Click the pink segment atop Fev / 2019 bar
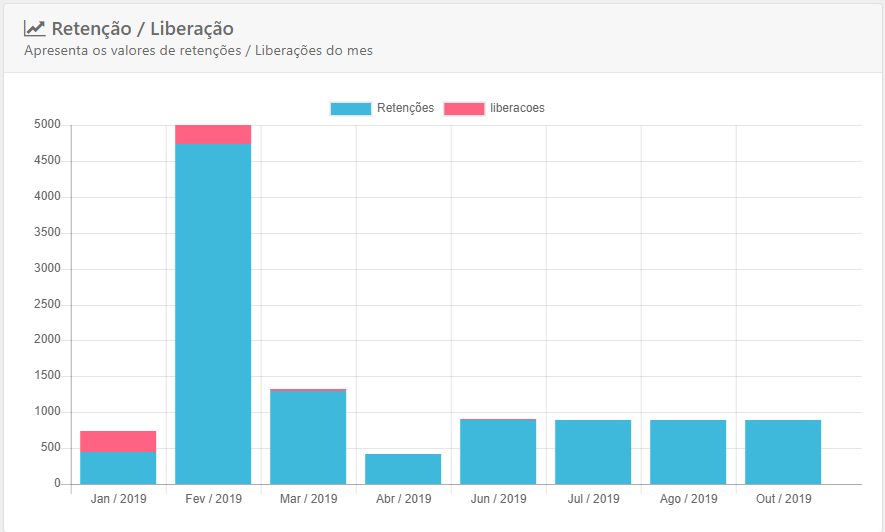 [213, 134]
